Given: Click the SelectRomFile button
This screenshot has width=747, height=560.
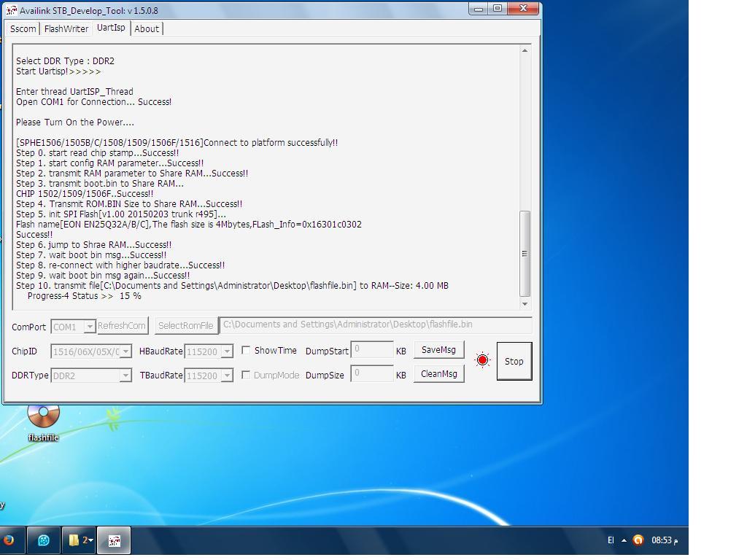Looking at the screenshot, I should 186,326.
